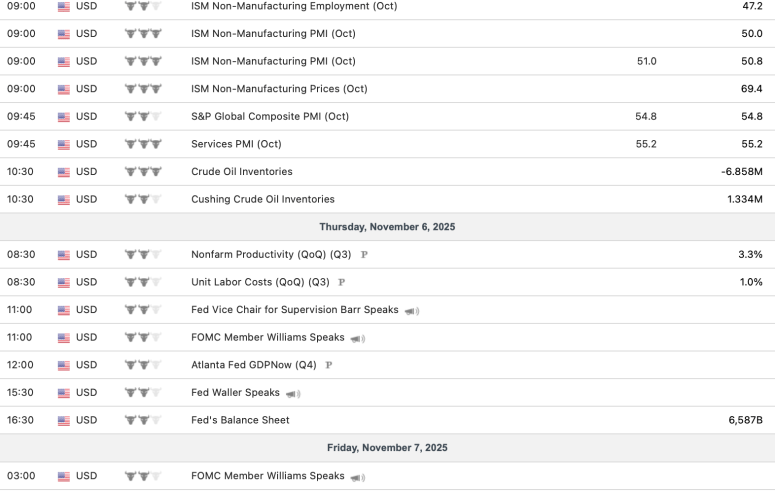
Task: Click the Thursday, November 6, 2025 date header
Action: [387, 227]
